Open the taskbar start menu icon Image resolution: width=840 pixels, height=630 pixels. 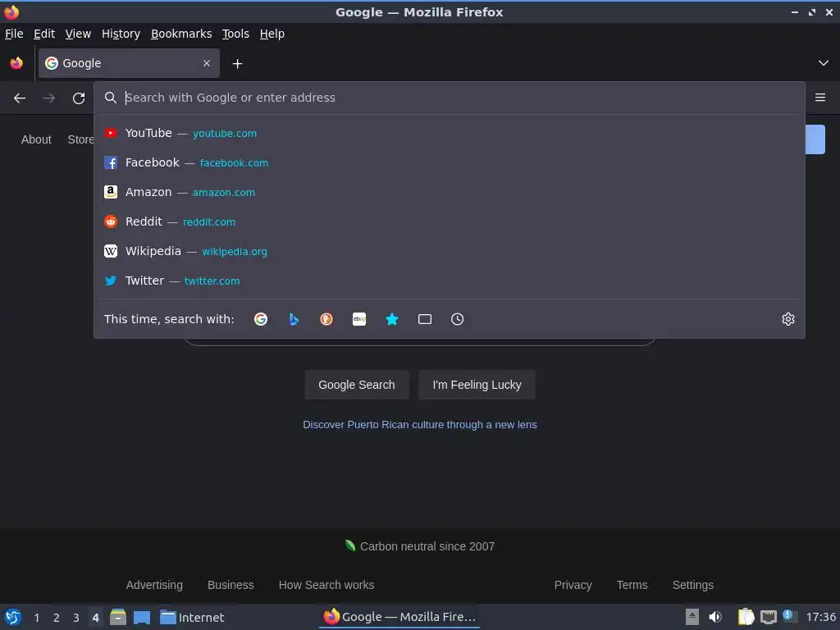click(13, 617)
